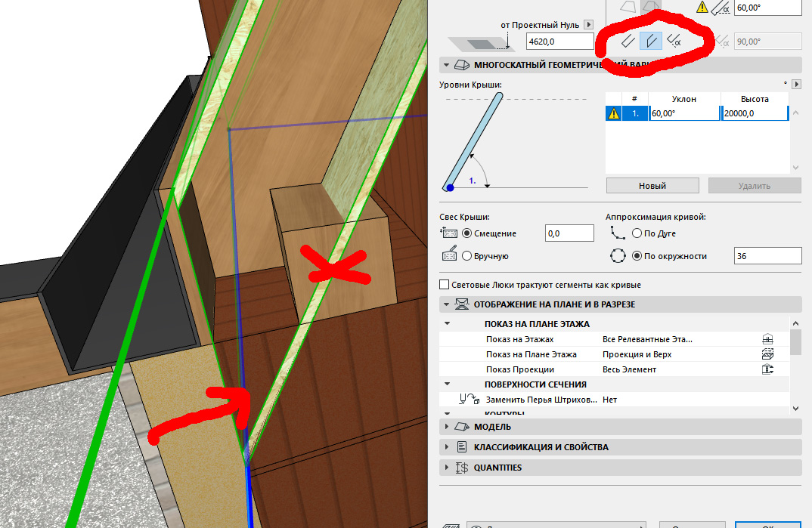Click the blue pivot point in roof levels preview

click(x=450, y=188)
